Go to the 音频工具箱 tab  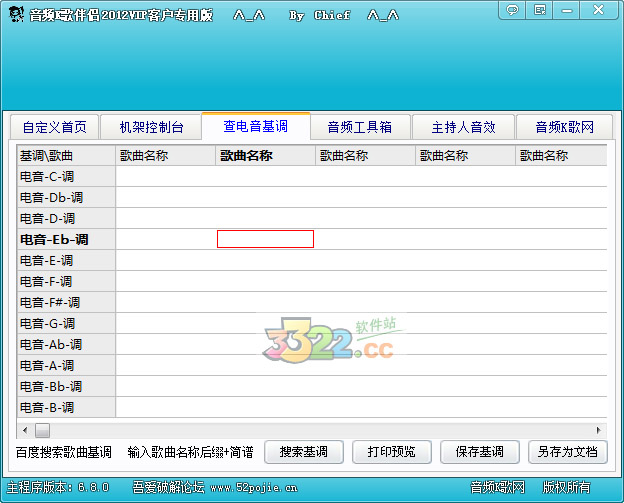tap(360, 127)
